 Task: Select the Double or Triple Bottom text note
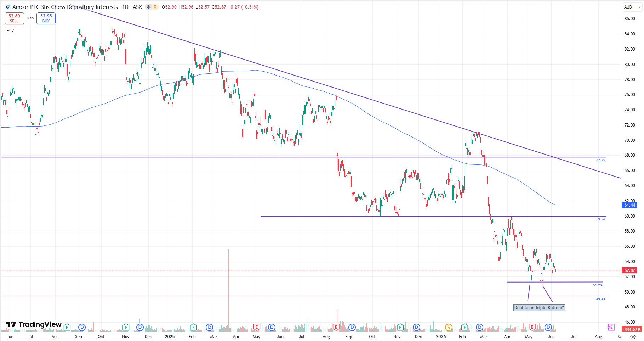539,308
